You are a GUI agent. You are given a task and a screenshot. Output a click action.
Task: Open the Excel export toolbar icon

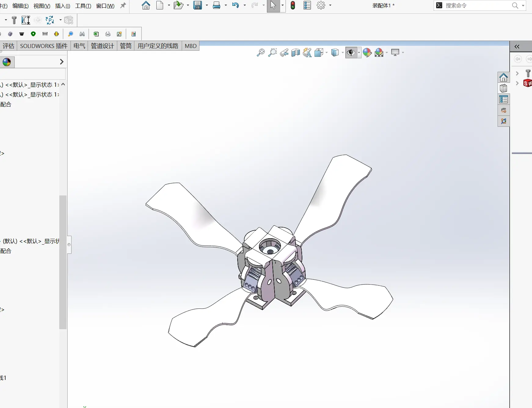pos(96,34)
